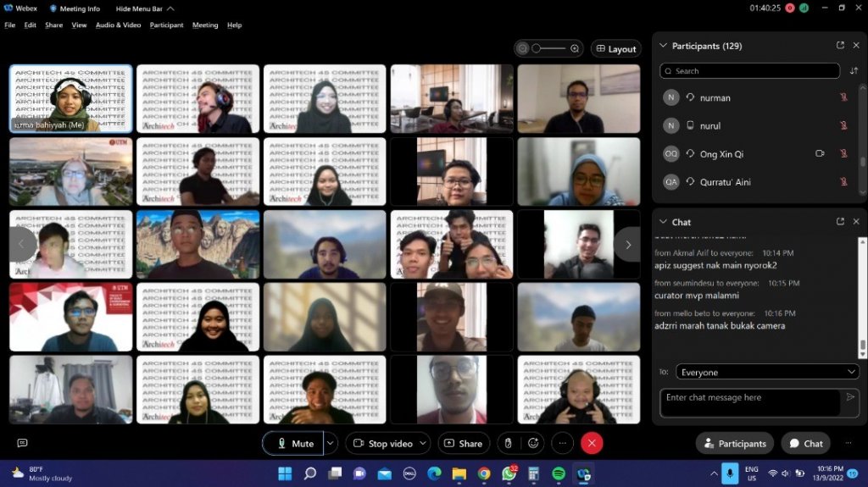
Task: Turn off camera with Stop video
Action: click(381, 443)
